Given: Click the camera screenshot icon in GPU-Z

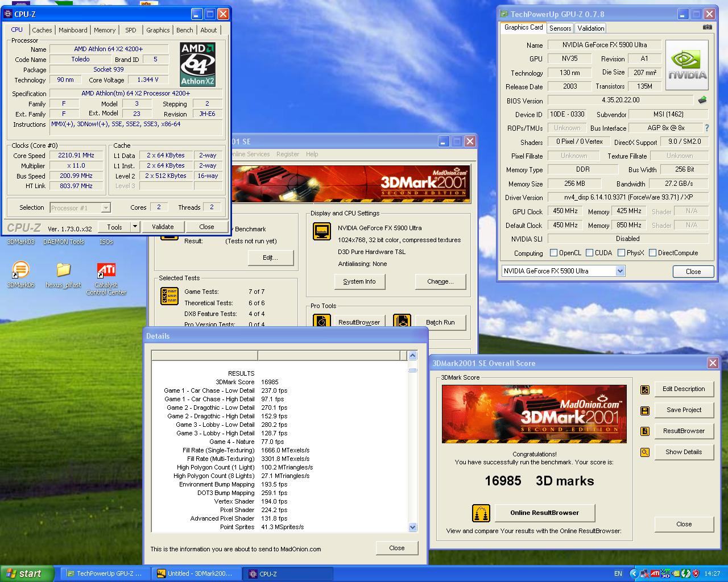Looking at the screenshot, I should pos(707,27).
